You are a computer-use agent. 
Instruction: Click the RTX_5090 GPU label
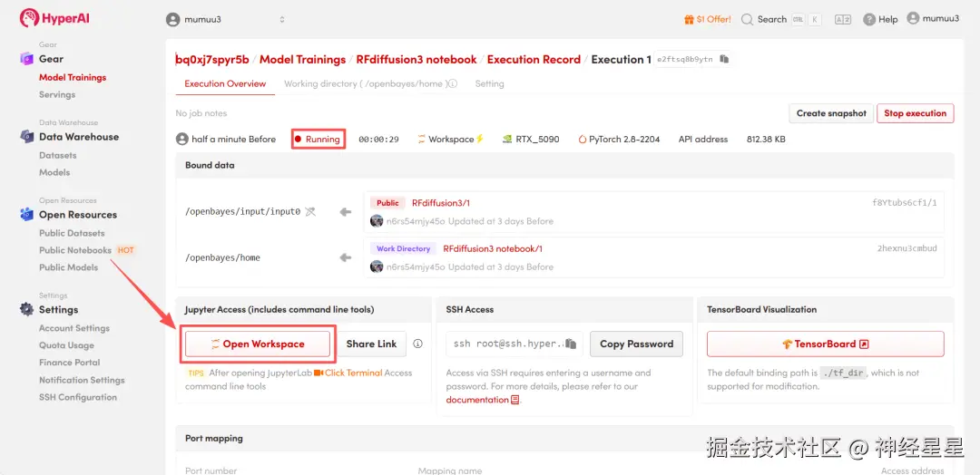[x=531, y=140]
